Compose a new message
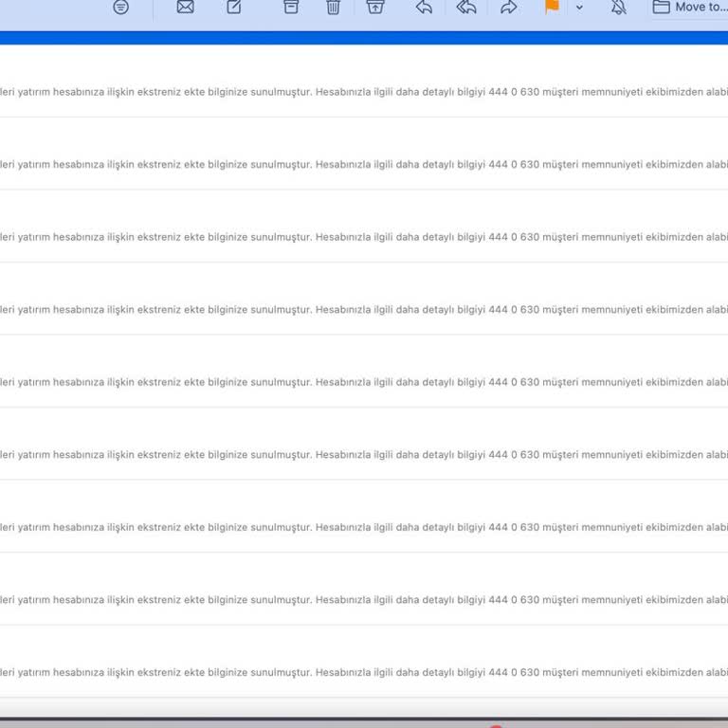 (x=234, y=7)
